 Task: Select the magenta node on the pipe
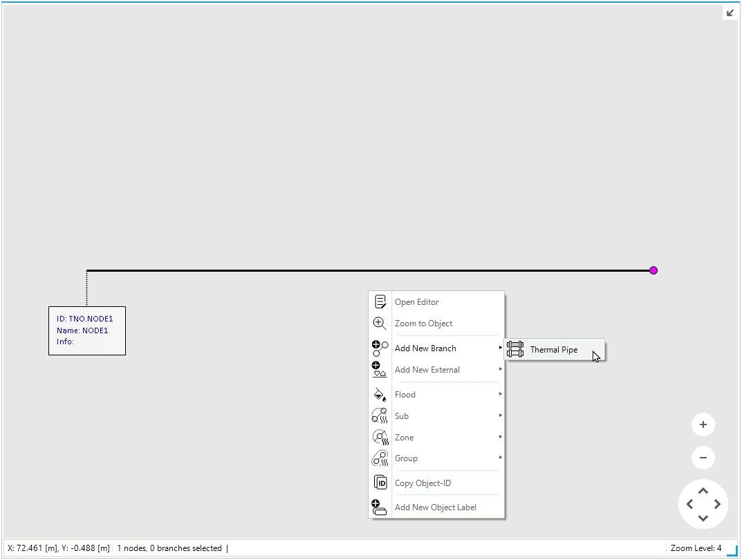[653, 270]
